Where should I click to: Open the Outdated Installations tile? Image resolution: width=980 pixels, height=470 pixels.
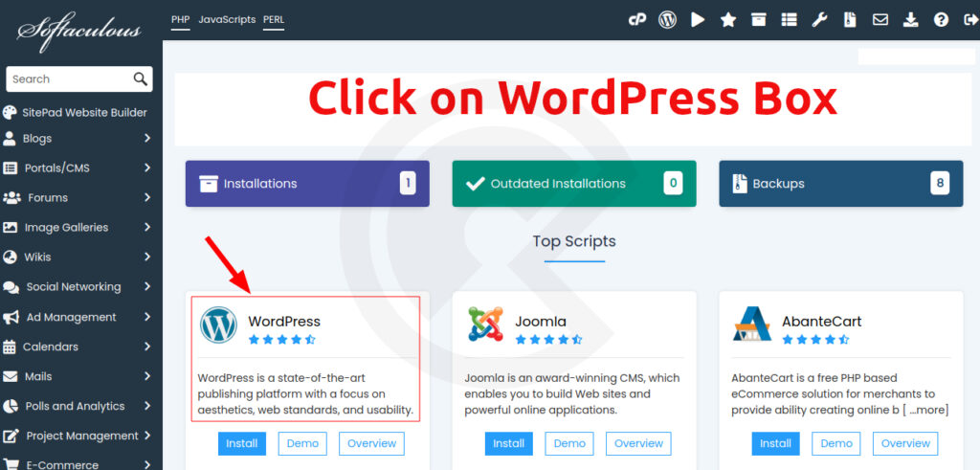pyautogui.click(x=574, y=184)
